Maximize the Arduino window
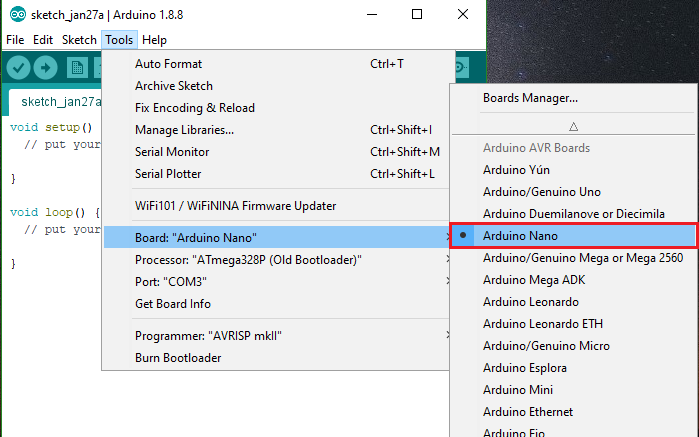699x437 pixels. tap(417, 14)
